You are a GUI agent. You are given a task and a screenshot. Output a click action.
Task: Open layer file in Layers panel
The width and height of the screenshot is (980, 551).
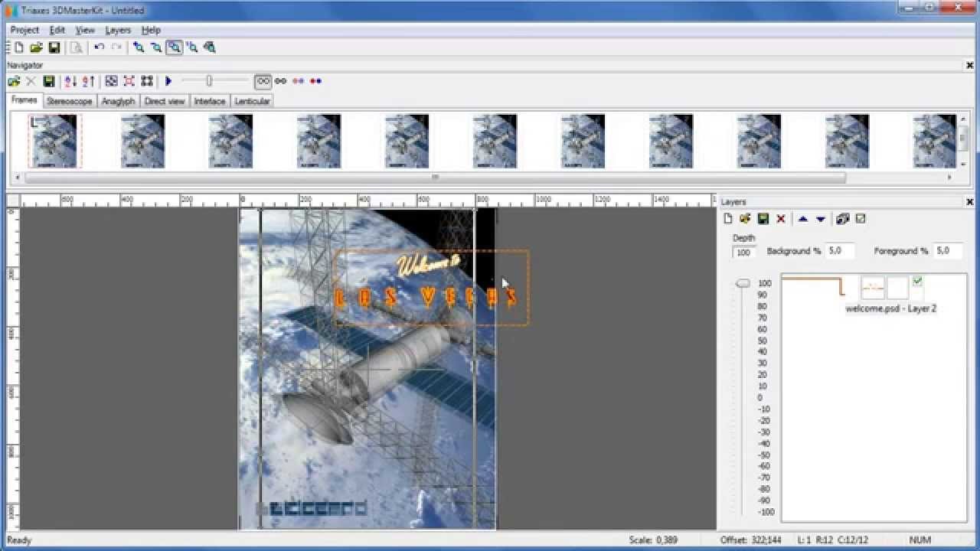point(746,219)
